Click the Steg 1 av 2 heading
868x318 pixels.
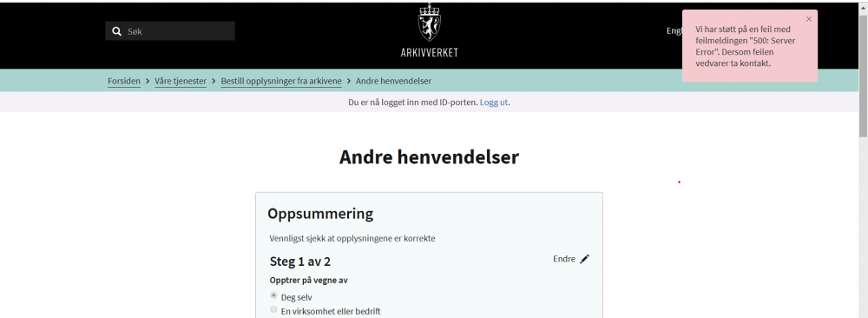[300, 261]
